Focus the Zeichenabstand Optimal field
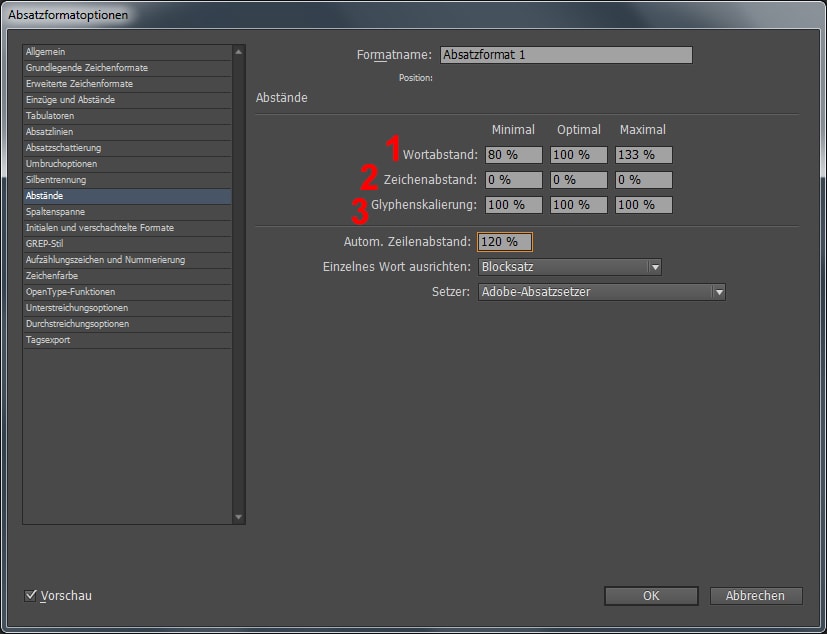827x634 pixels. point(578,180)
